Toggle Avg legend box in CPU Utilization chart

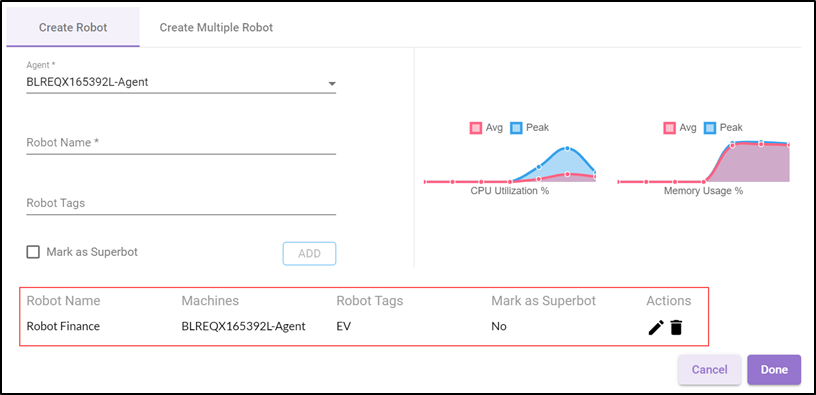475,128
